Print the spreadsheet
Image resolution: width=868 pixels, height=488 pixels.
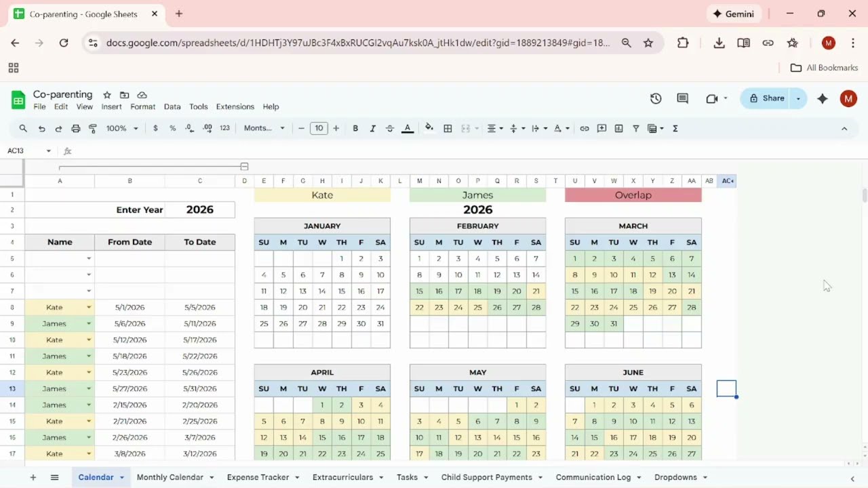tap(76, 128)
